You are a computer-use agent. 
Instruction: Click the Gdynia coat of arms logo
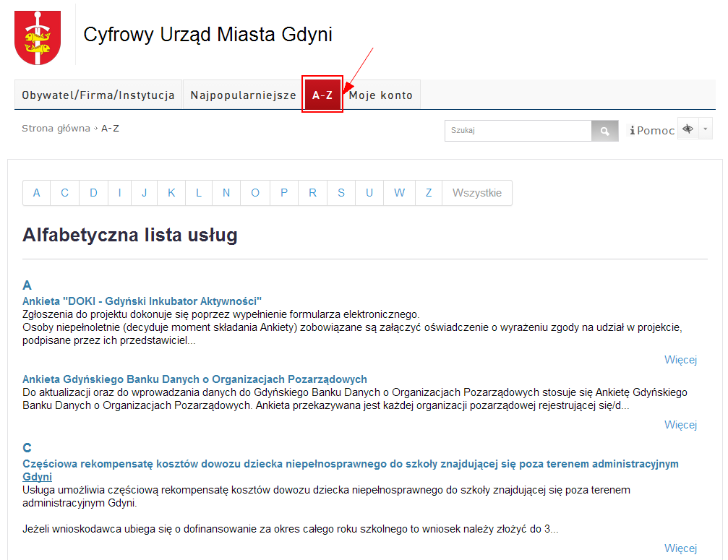tap(38, 38)
